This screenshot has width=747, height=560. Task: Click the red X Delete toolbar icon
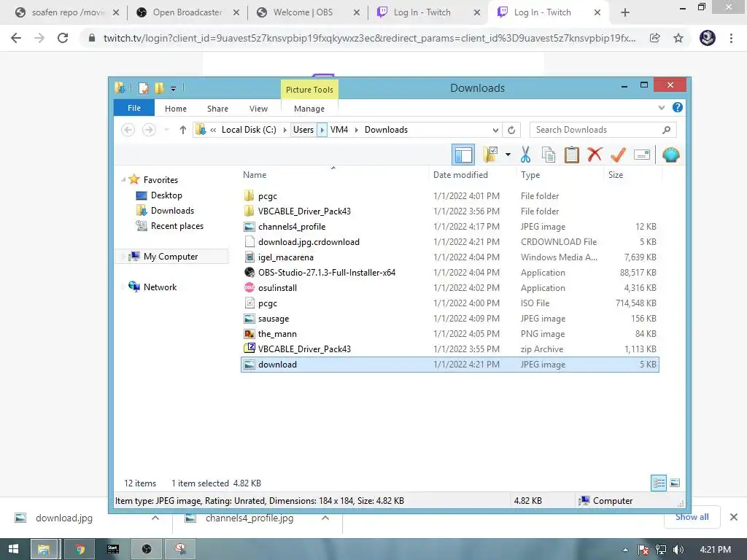tap(595, 155)
